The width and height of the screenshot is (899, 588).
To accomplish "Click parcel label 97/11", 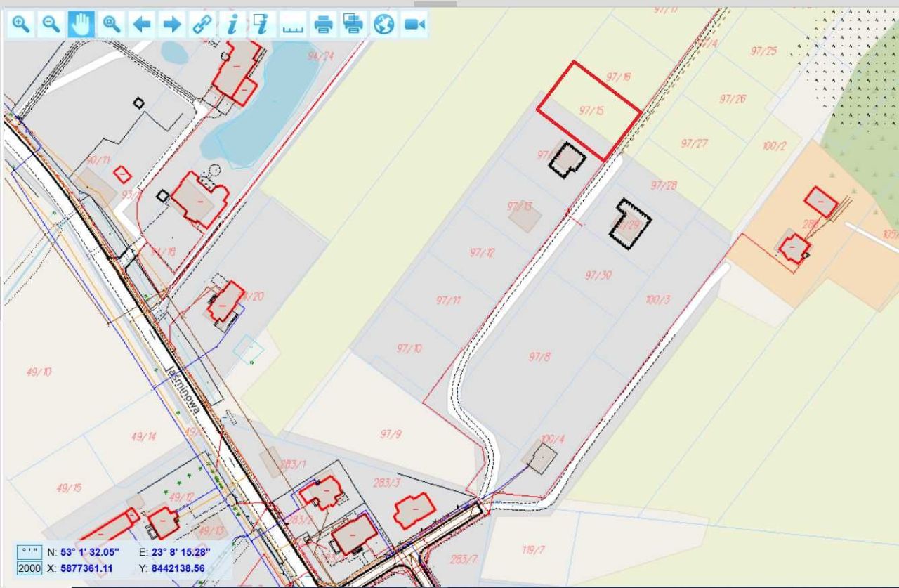I will [x=448, y=300].
